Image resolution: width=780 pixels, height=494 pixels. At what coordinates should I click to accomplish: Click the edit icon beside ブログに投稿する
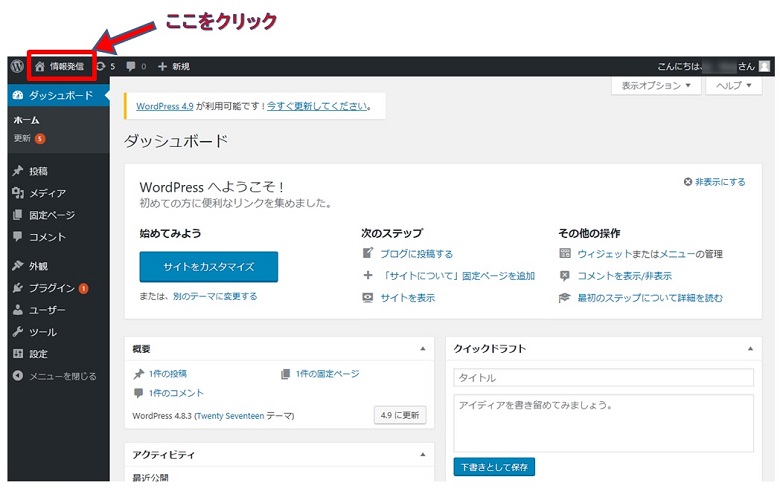tap(368, 253)
